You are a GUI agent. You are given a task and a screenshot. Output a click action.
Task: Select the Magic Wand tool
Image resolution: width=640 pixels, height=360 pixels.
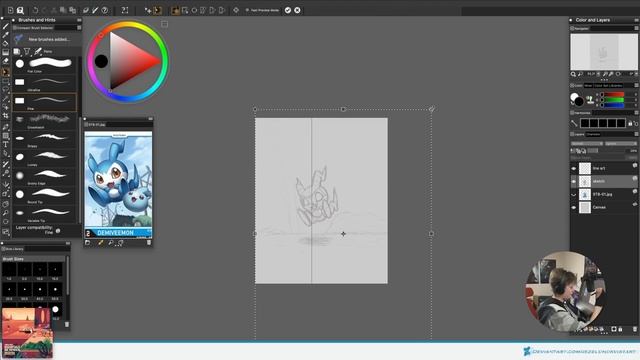pyautogui.click(x=5, y=98)
